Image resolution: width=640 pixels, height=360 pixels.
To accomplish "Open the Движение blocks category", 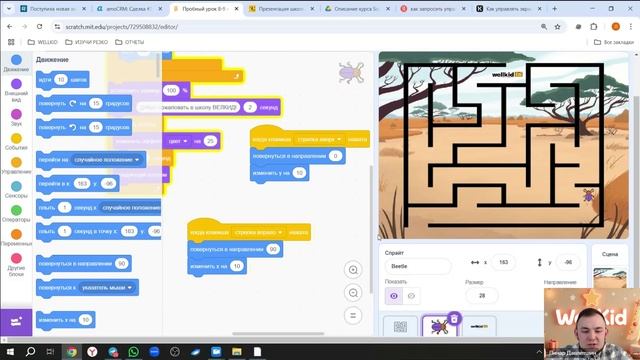I will [16, 63].
